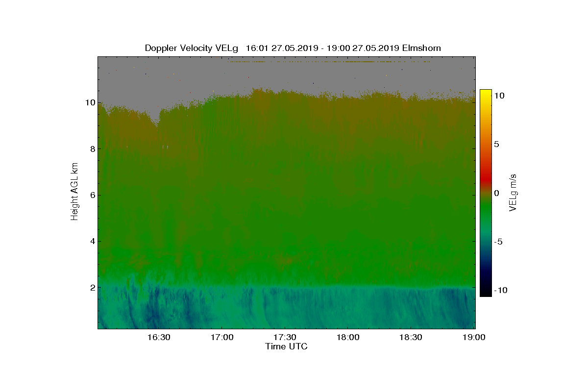Click the 17:30 time axis label
588x392 pixels.
284,338
